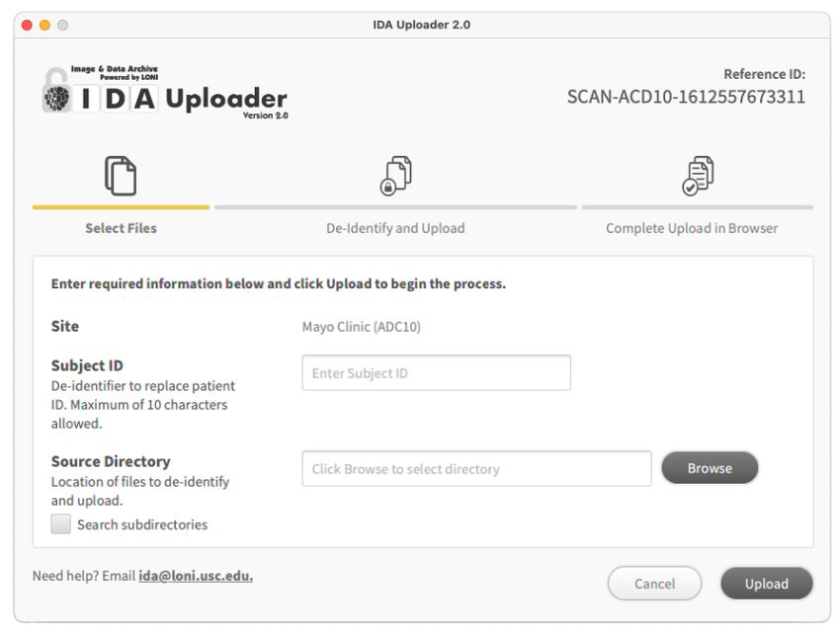Cancel the upload dialog

pyautogui.click(x=654, y=584)
